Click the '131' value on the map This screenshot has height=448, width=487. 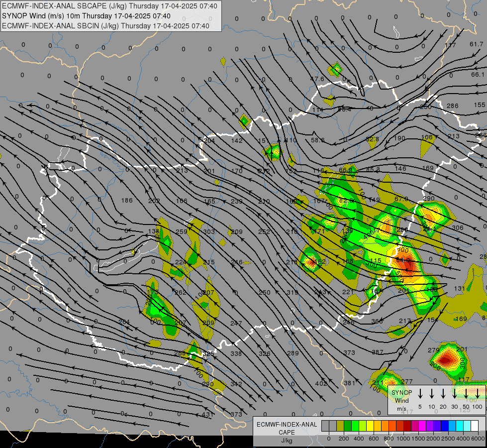point(460,289)
